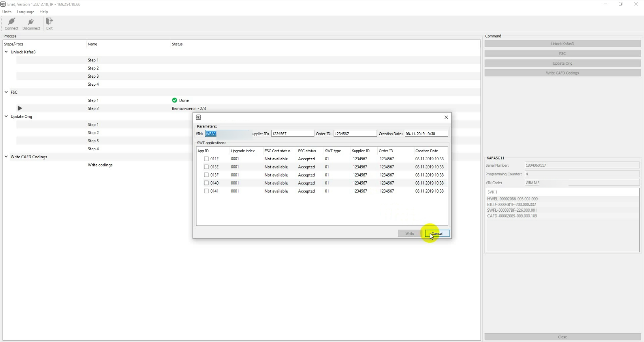This screenshot has width=644, height=342.
Task: Click the green Done check icon
Action: point(175,100)
